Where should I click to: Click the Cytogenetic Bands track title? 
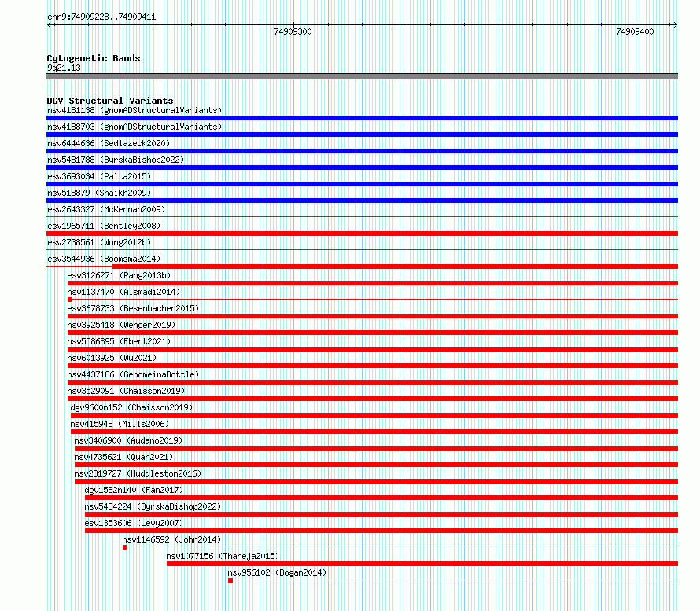click(94, 58)
